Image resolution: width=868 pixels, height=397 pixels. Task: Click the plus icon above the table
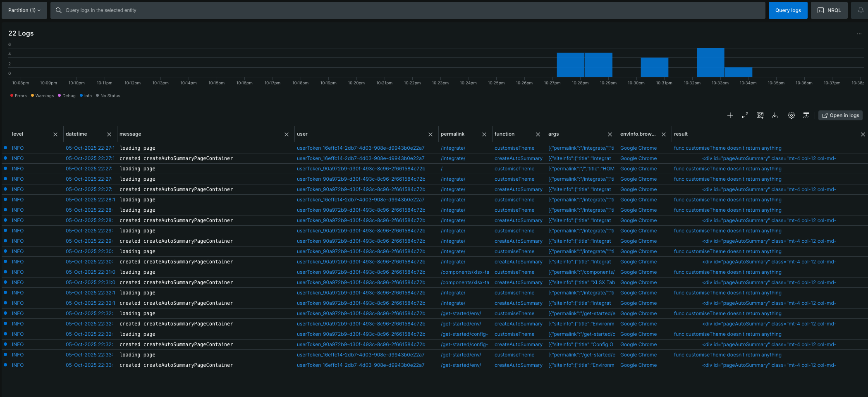(730, 116)
